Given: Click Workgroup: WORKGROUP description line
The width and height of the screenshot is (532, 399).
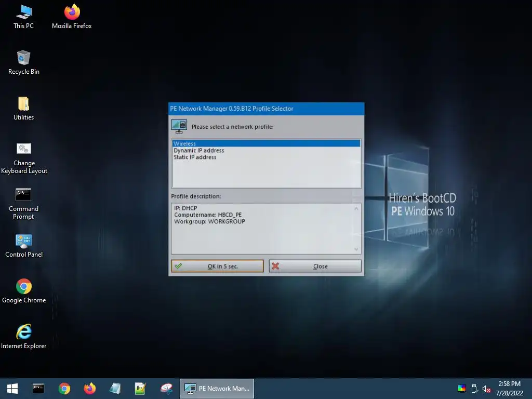Looking at the screenshot, I should click(210, 221).
